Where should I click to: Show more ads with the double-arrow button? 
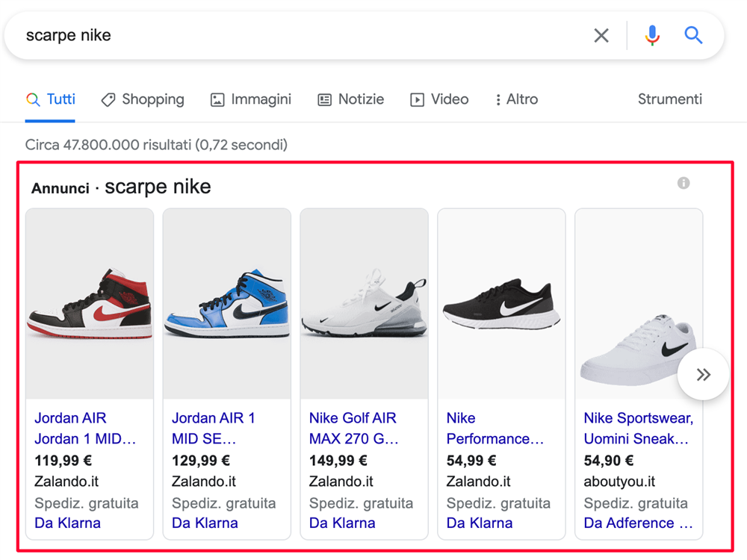(x=703, y=374)
